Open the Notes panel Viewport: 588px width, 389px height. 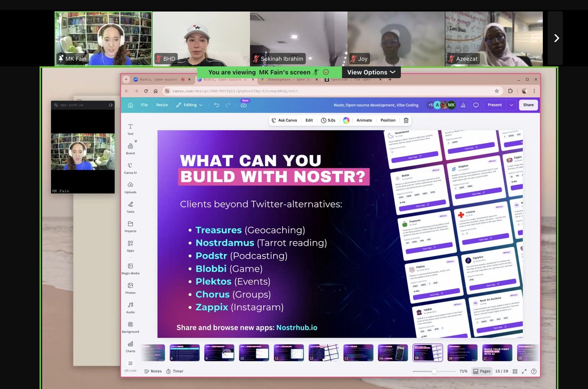point(153,371)
